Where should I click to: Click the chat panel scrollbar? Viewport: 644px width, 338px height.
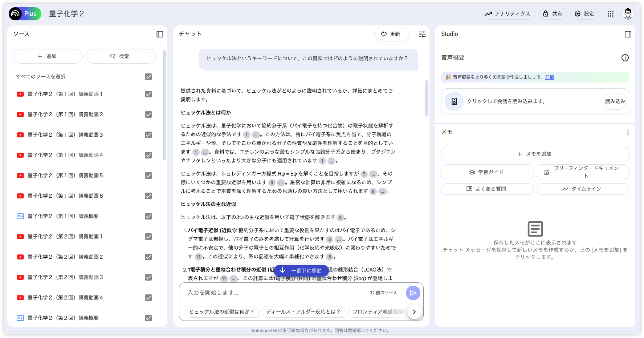point(426,98)
